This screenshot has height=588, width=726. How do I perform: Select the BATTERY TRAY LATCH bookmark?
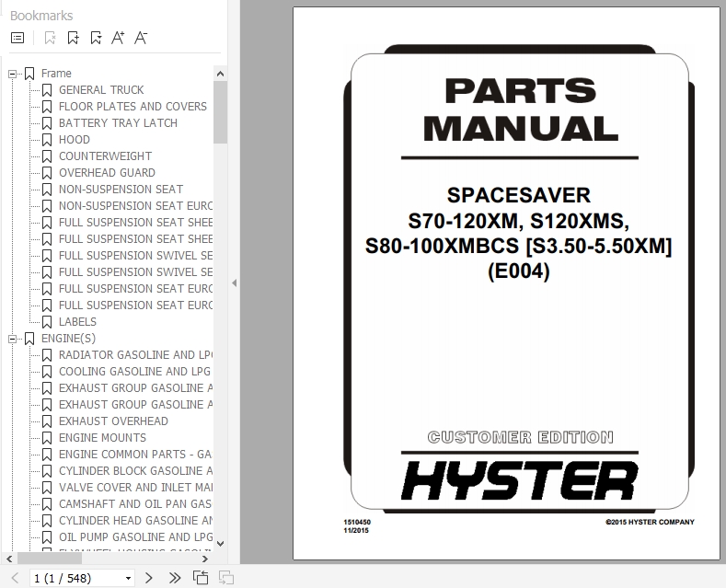click(x=118, y=123)
